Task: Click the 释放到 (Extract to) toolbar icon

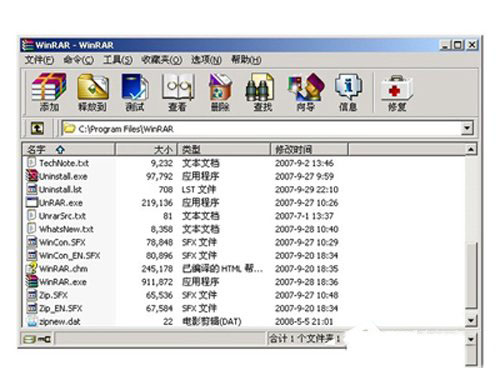Action: click(93, 87)
